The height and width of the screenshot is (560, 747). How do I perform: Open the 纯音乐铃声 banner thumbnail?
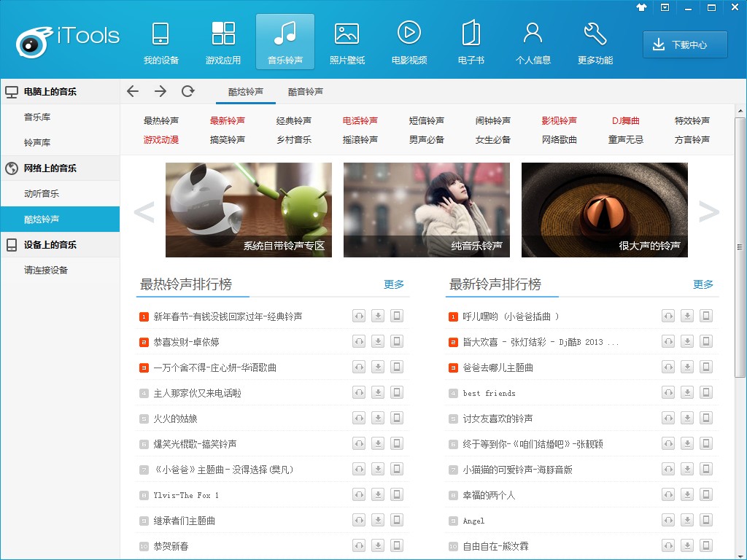427,210
